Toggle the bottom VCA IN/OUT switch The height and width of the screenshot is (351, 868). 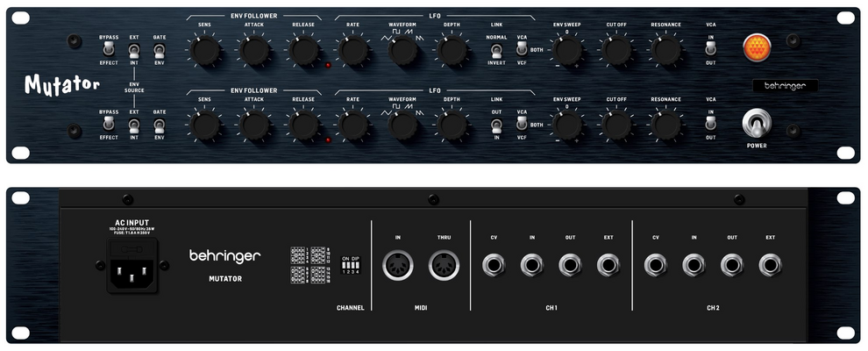(x=711, y=124)
